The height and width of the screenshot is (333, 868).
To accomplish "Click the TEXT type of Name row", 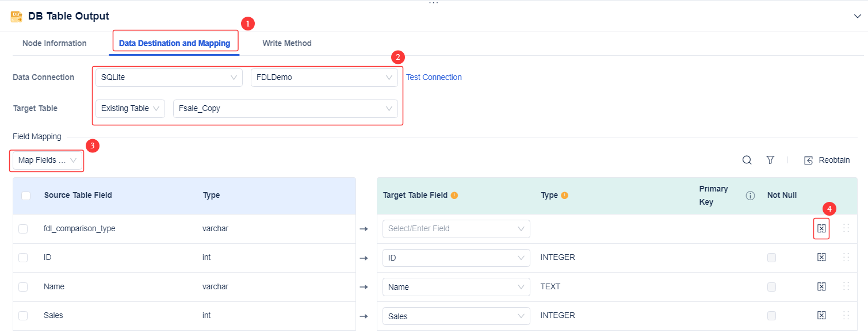I will (550, 286).
